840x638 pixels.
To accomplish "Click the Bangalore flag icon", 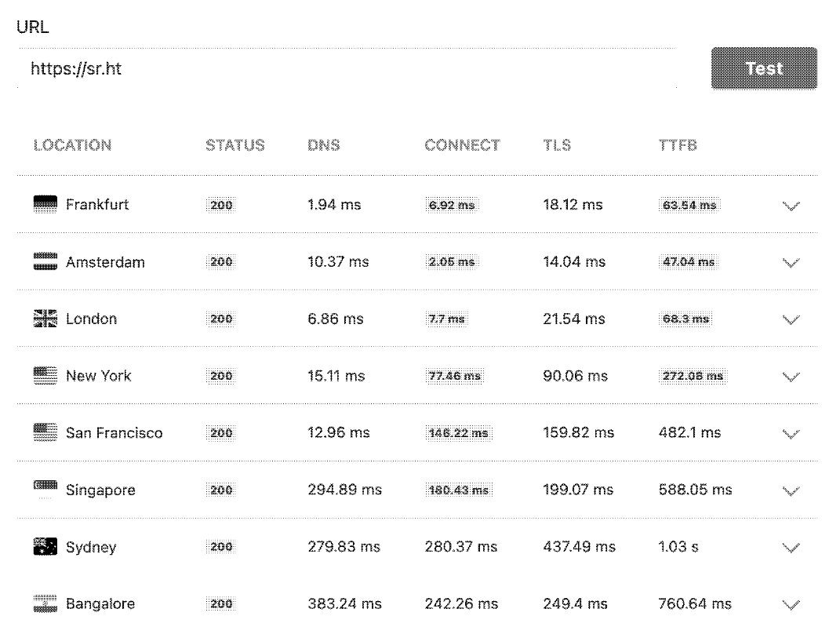I will (x=45, y=603).
